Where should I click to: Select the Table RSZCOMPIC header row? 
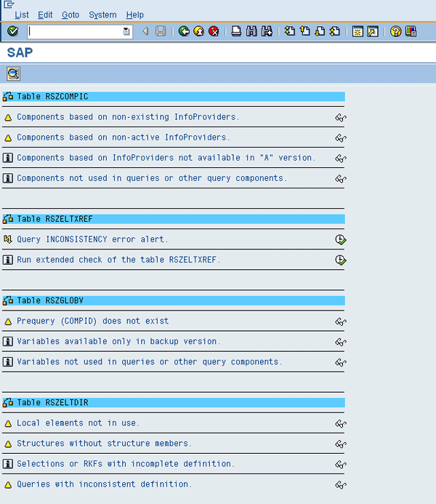pos(174,97)
